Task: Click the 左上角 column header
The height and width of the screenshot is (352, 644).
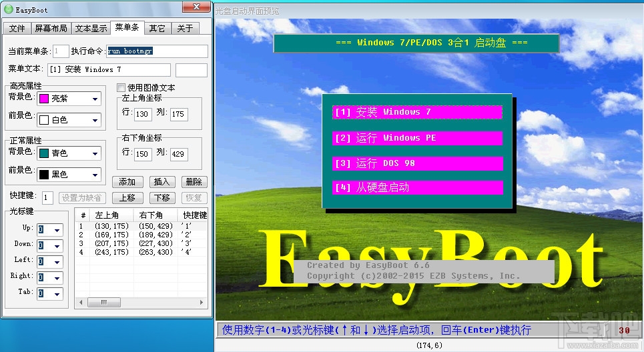Action: point(111,215)
